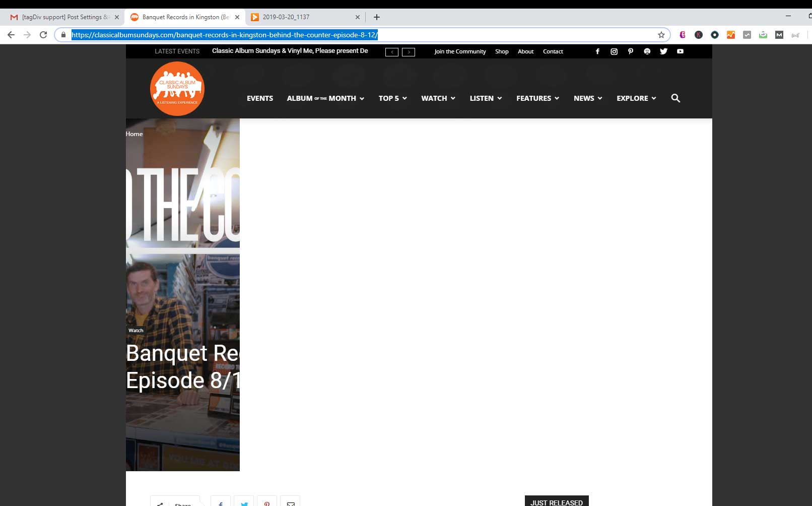Viewport: 812px width, 506px height.
Task: Open the site search magnifier
Action: (x=675, y=98)
